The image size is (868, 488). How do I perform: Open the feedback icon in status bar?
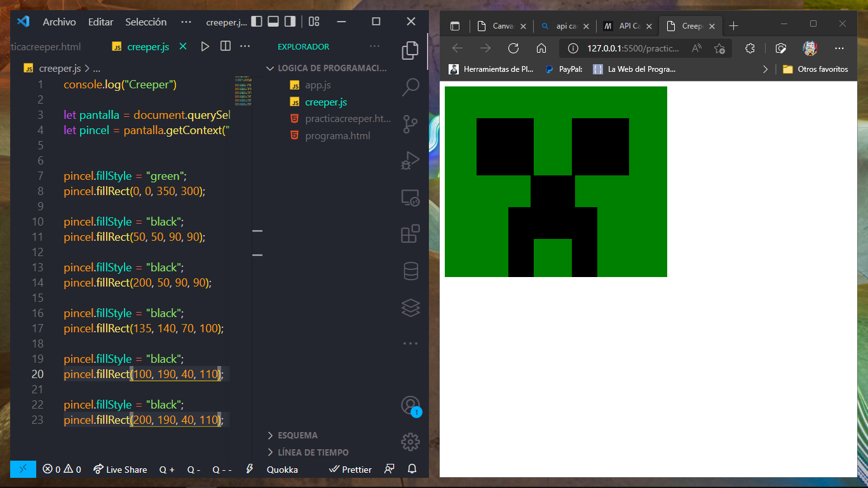point(390,469)
